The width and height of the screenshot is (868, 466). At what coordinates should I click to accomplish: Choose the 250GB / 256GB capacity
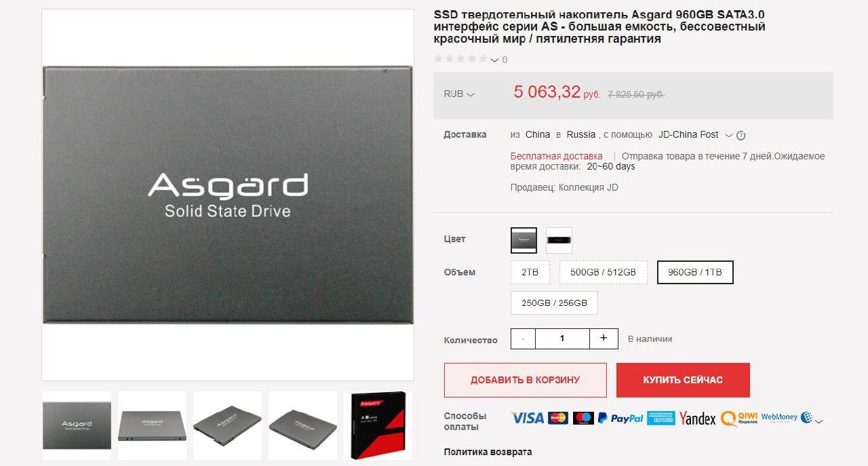554,303
